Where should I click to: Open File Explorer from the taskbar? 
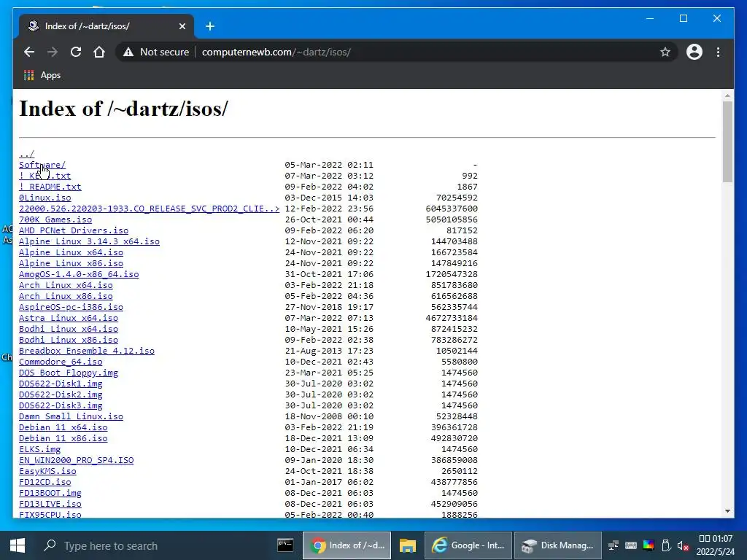coord(407,545)
